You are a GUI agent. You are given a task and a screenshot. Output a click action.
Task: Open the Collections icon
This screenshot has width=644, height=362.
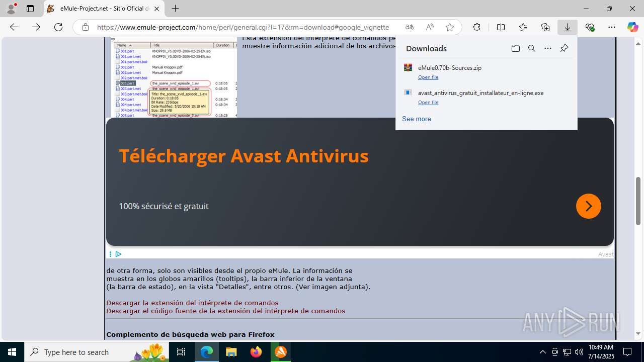(x=545, y=27)
